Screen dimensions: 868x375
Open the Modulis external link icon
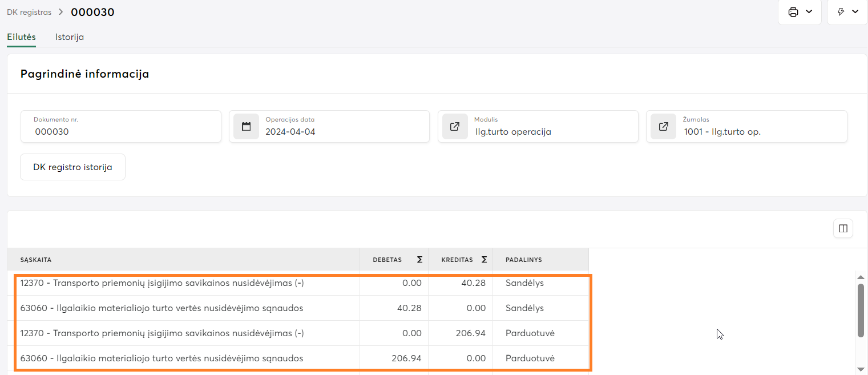[455, 127]
